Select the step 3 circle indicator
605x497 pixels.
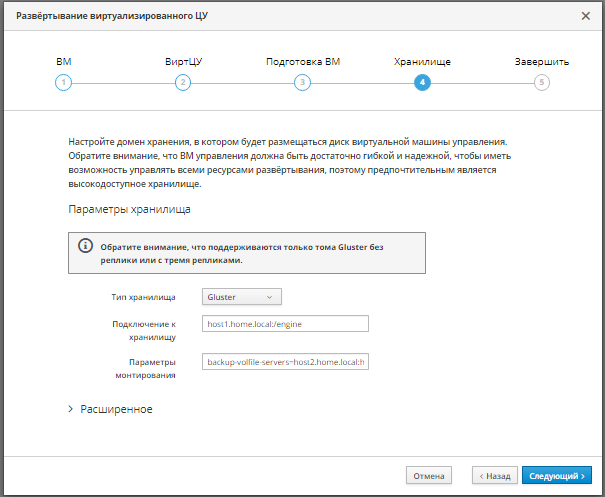302,82
